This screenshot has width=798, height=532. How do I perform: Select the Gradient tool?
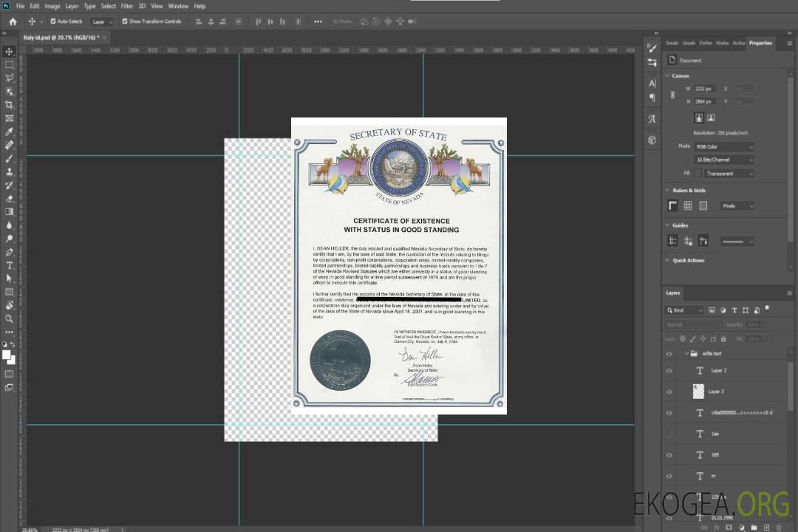(9, 212)
